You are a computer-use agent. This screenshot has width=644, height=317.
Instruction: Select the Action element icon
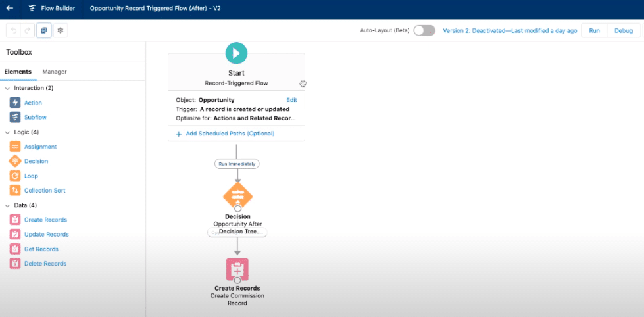[x=15, y=103]
